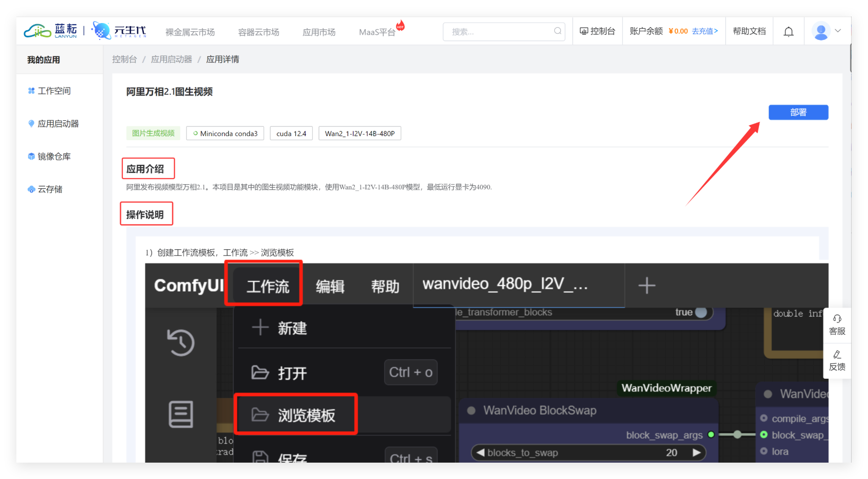Click the ComfyUI tutorial screenshot image
The image size is (868, 479).
(486, 363)
